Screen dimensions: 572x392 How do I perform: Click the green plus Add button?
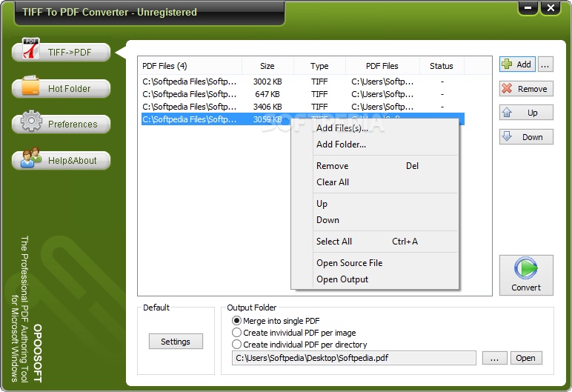pos(517,64)
